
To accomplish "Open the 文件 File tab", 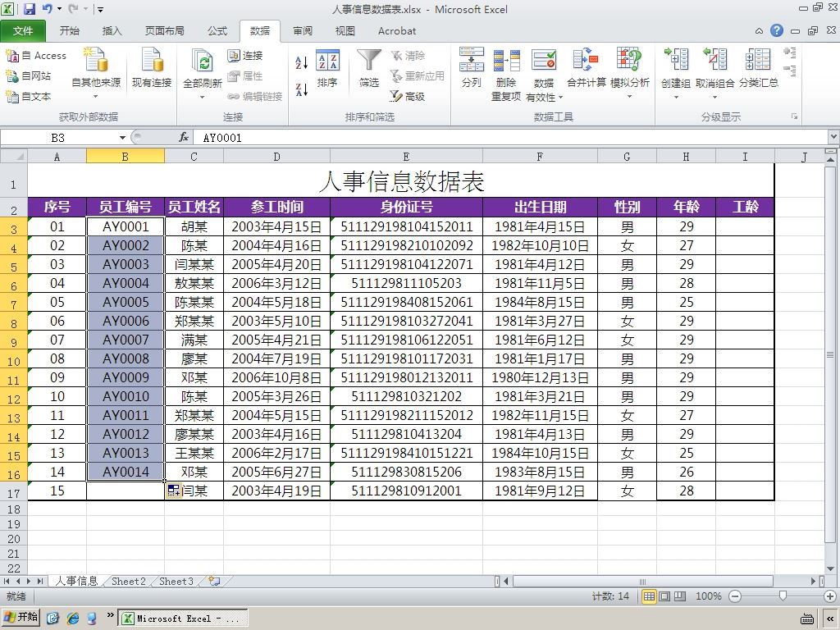I will [22, 31].
